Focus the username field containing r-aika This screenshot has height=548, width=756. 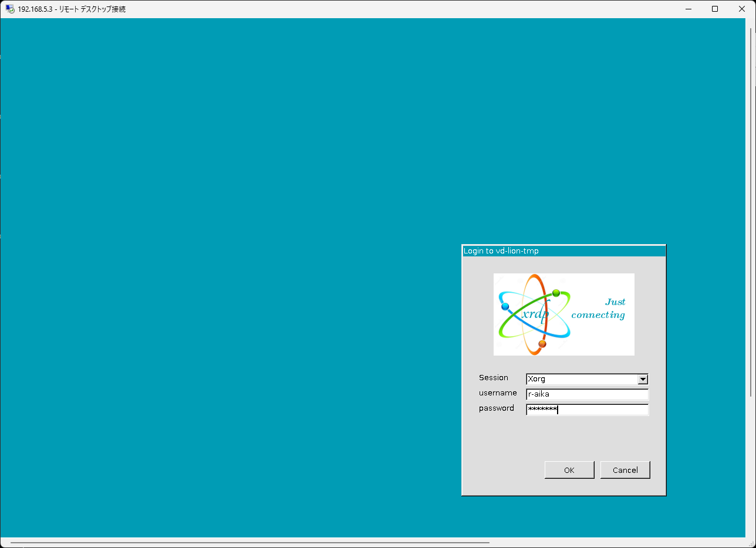(587, 394)
